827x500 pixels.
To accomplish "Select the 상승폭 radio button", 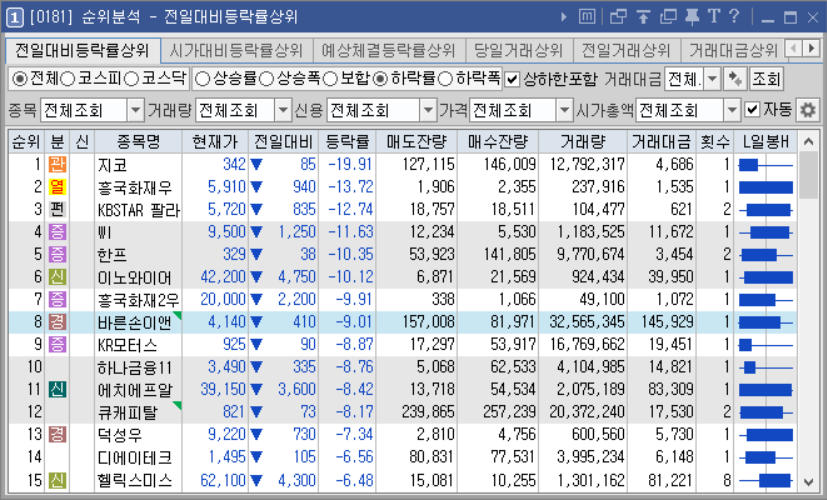I will click(266, 79).
